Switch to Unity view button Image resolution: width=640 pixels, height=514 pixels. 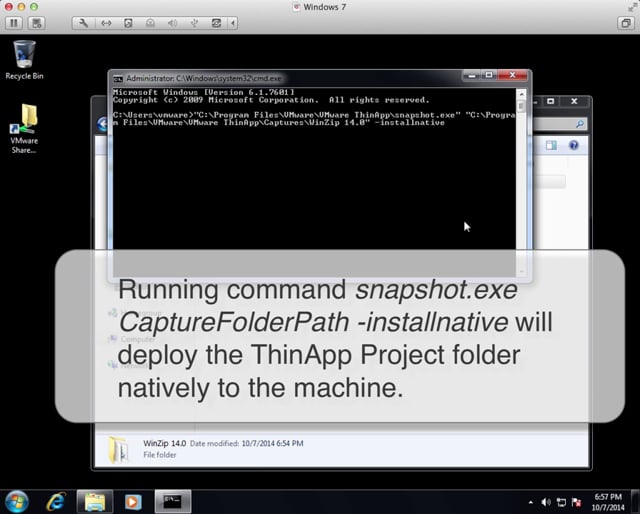coord(626,23)
